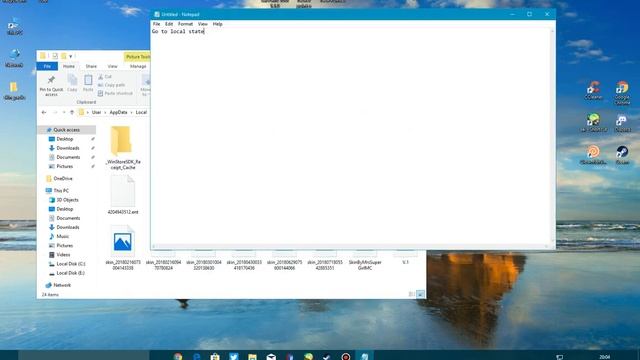This screenshot has height=360, width=640.
Task: Switch to Home tab in File Explorer
Action: click(69, 66)
